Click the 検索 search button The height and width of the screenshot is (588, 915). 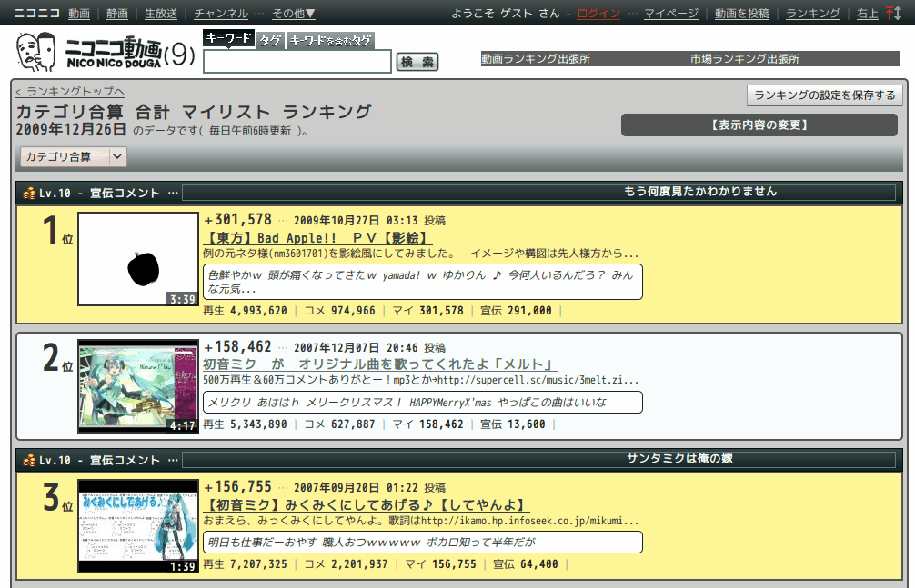pos(417,62)
